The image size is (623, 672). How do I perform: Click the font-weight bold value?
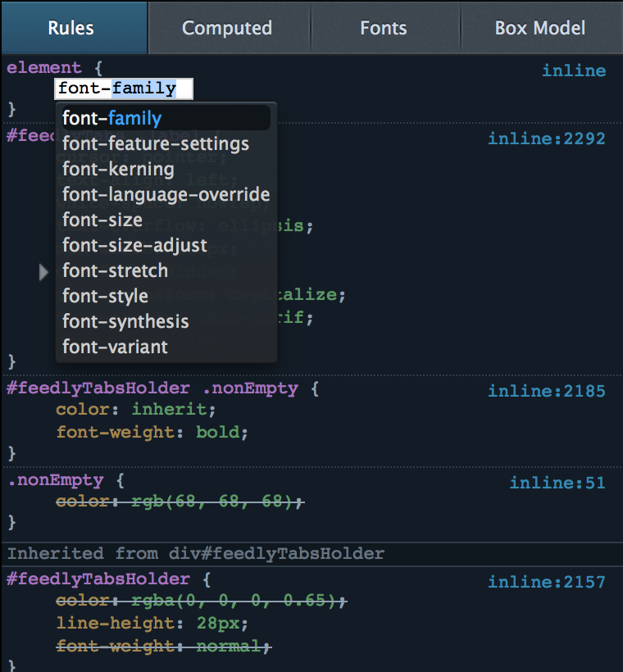(x=219, y=432)
